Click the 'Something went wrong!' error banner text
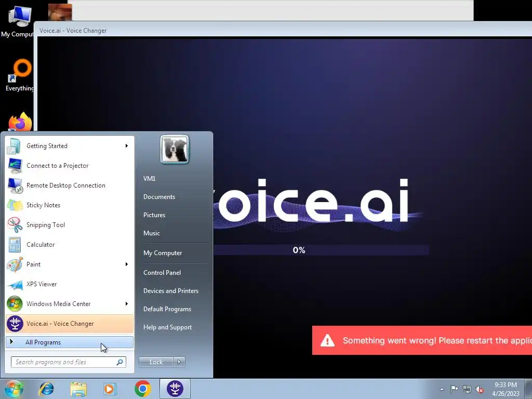The width and height of the screenshot is (532, 399). coord(437,340)
